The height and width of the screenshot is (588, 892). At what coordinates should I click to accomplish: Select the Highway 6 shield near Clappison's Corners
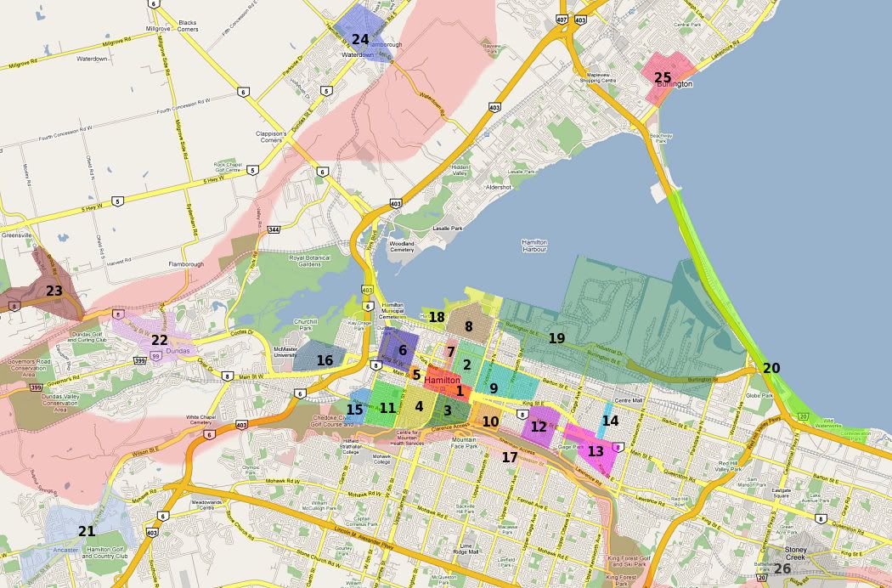click(x=323, y=171)
